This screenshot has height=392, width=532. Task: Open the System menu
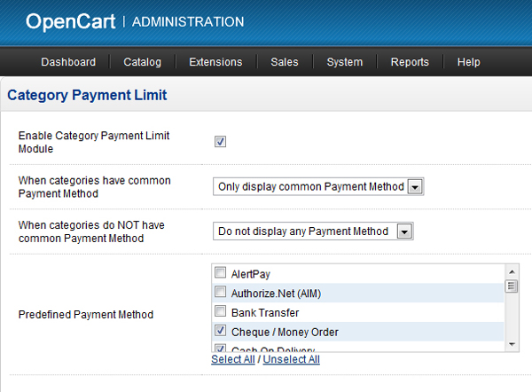pos(344,62)
